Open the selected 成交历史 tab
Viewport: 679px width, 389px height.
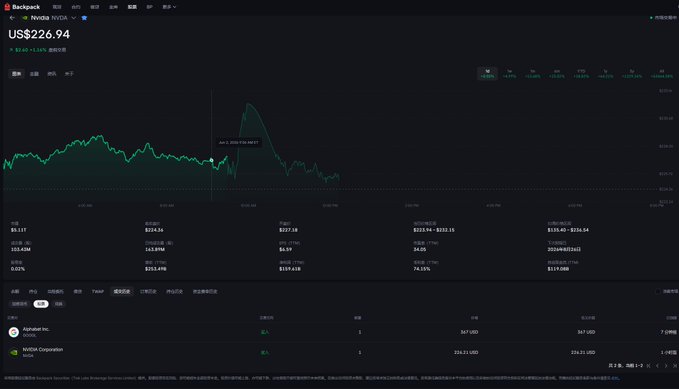coord(122,292)
